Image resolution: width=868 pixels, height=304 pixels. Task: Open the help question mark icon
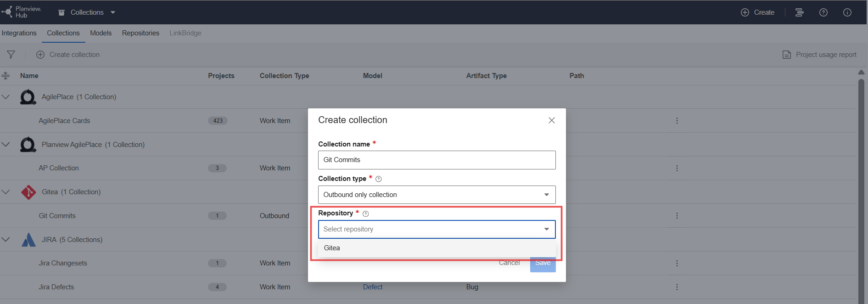click(x=823, y=12)
